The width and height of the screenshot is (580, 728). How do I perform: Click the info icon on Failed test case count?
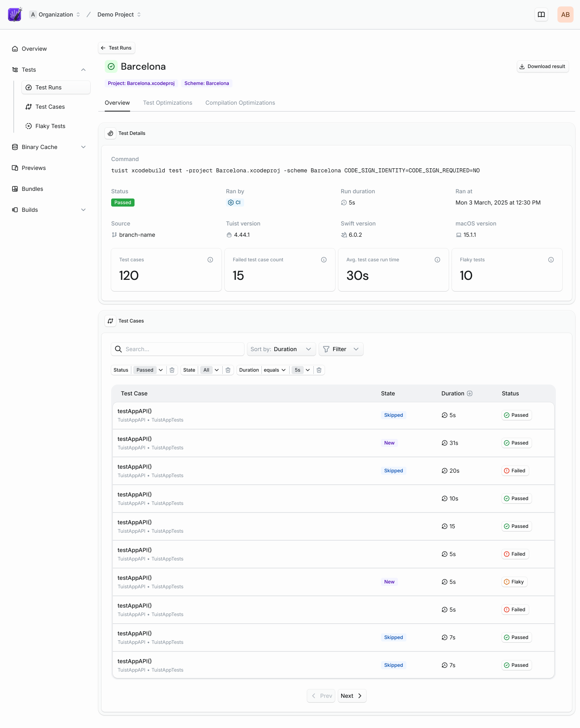click(x=324, y=260)
